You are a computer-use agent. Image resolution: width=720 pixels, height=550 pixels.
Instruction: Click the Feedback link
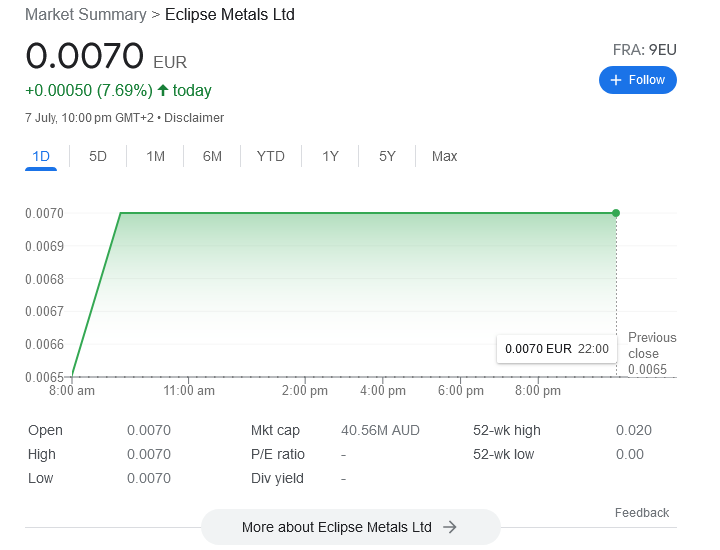[642, 513]
